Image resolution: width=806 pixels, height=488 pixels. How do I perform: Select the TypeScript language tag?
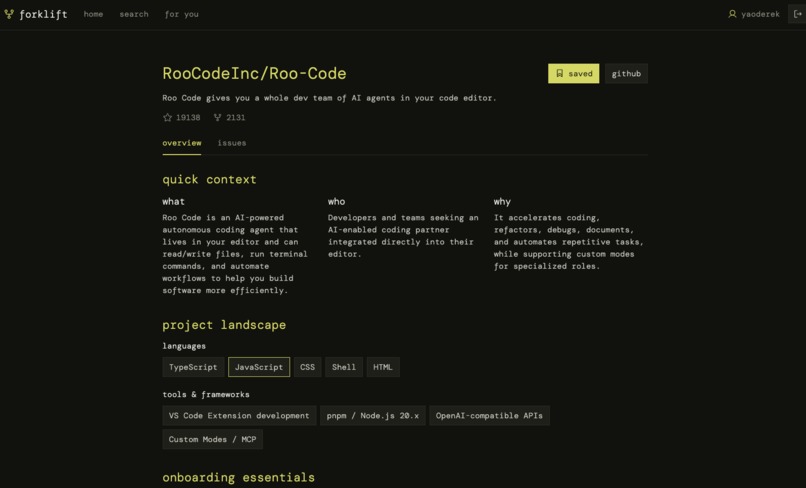click(x=193, y=367)
